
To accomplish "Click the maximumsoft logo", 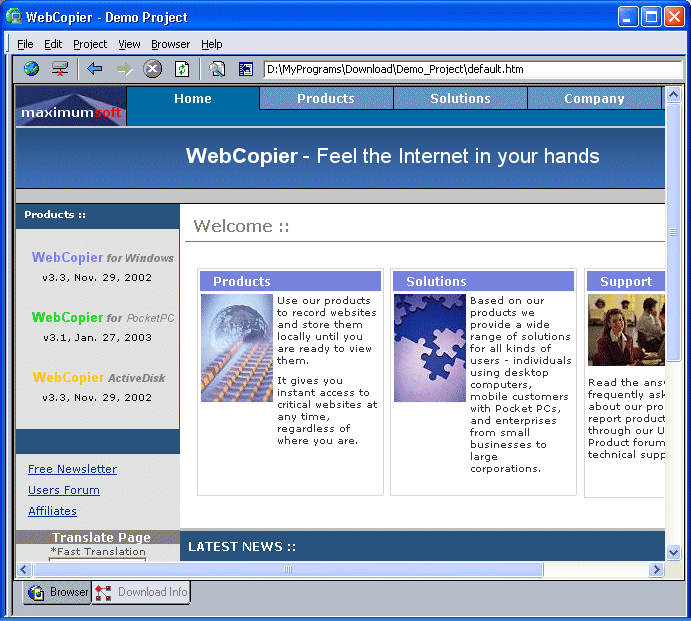I will pos(71,106).
